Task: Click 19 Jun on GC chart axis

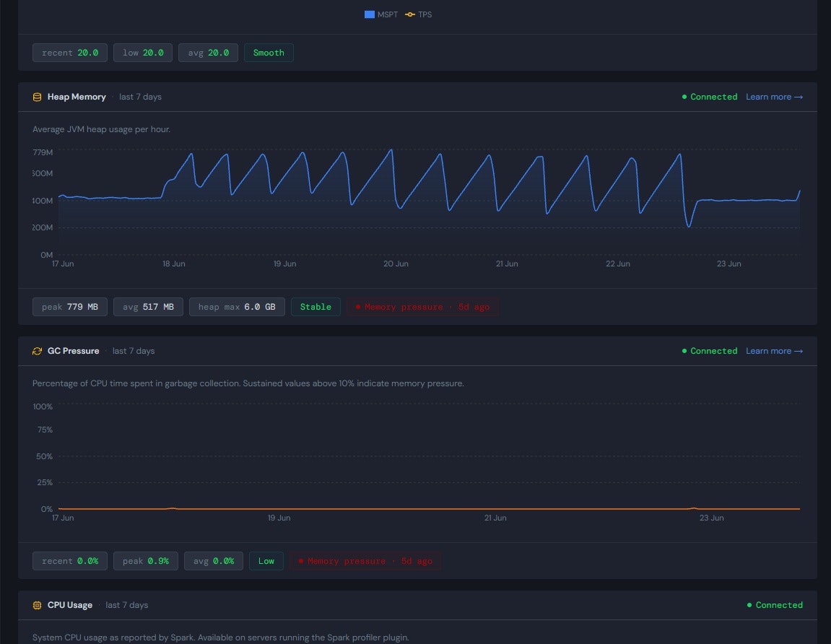Action: (279, 518)
